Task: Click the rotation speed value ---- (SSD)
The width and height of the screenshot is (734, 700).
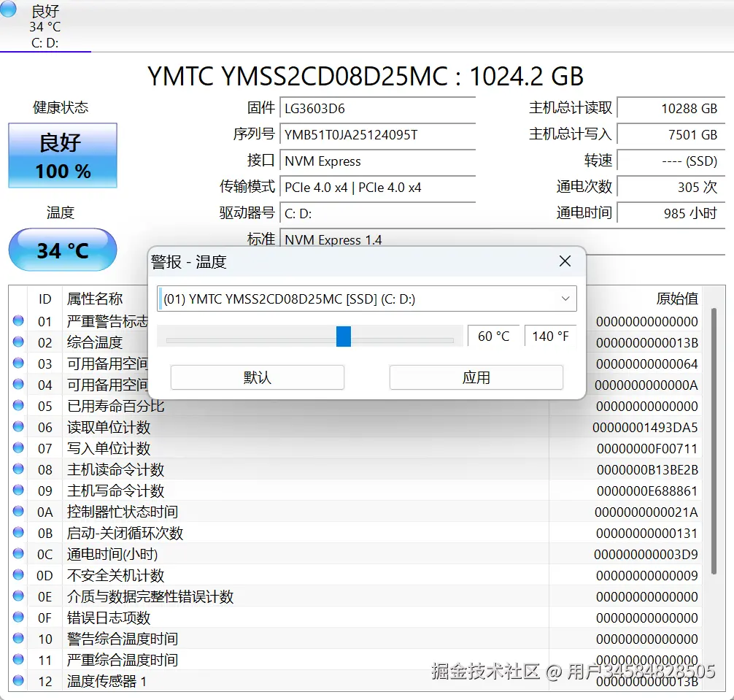Action: [671, 161]
